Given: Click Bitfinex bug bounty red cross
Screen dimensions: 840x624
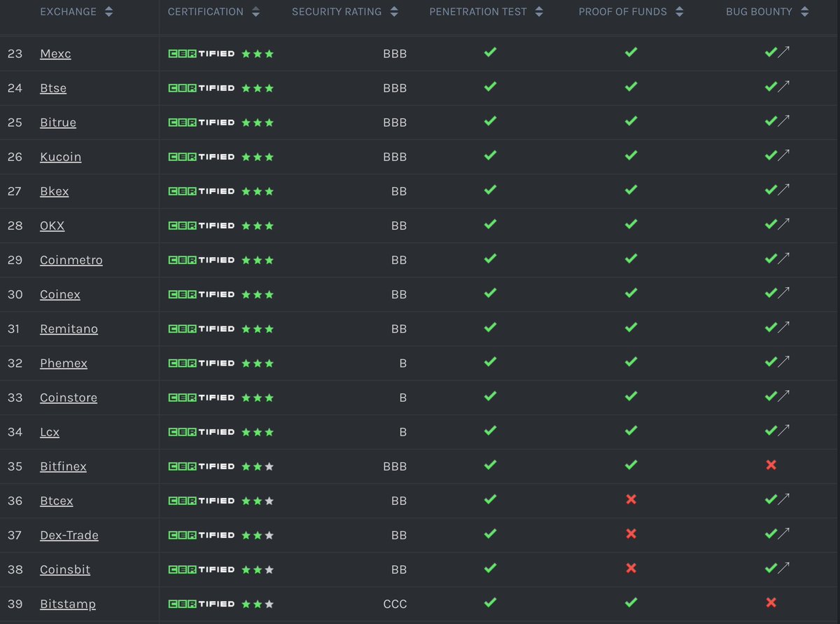Looking at the screenshot, I should 771,465.
